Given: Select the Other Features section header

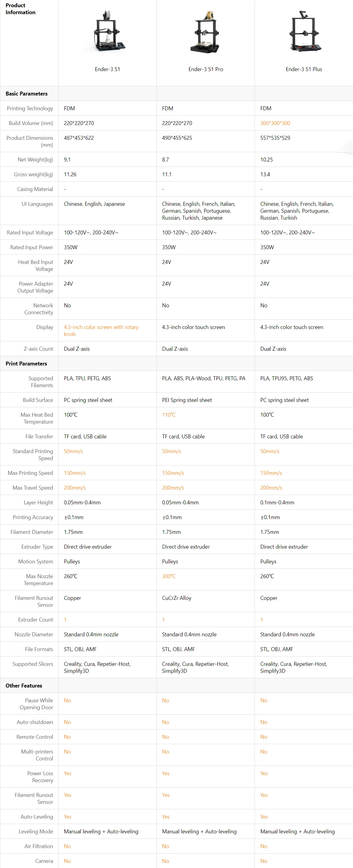Looking at the screenshot, I should click(x=24, y=686).
